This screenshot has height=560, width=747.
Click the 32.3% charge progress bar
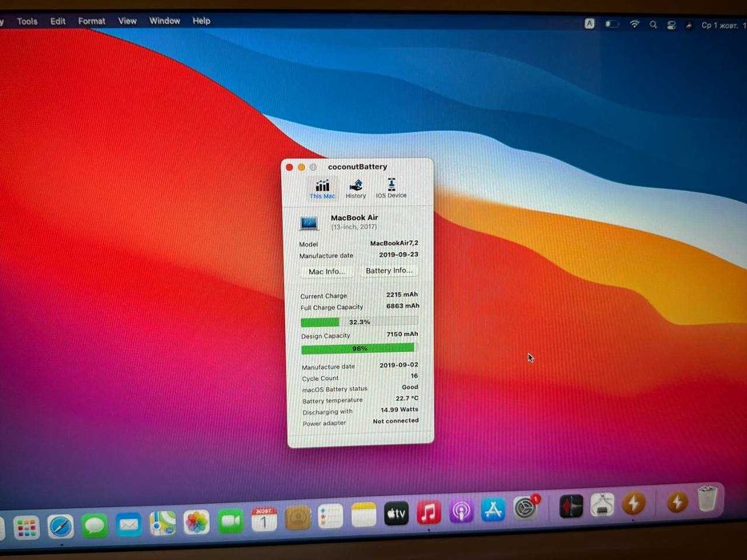click(359, 322)
